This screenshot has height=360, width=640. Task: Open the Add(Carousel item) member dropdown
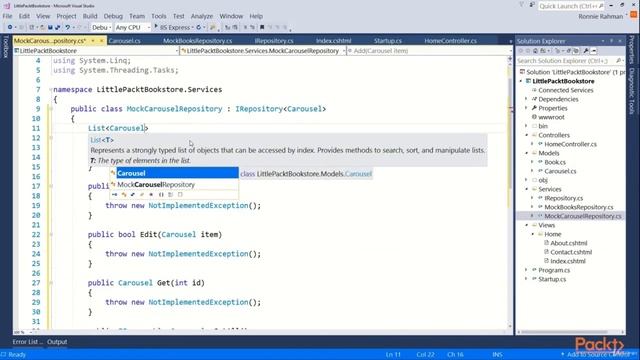[x=429, y=51]
